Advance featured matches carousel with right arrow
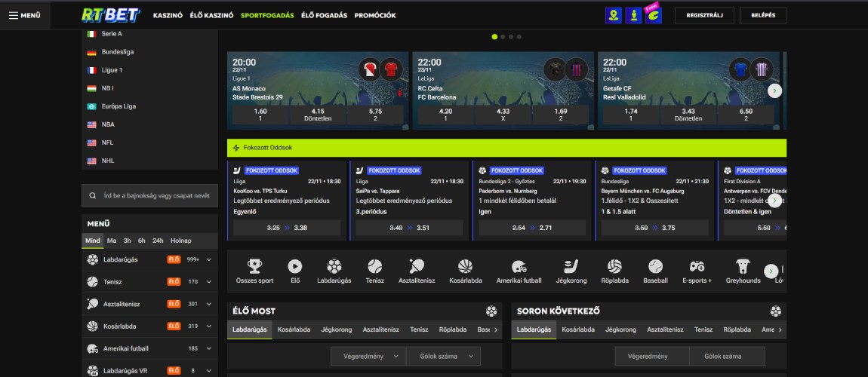Image resolution: width=868 pixels, height=377 pixels. [775, 90]
